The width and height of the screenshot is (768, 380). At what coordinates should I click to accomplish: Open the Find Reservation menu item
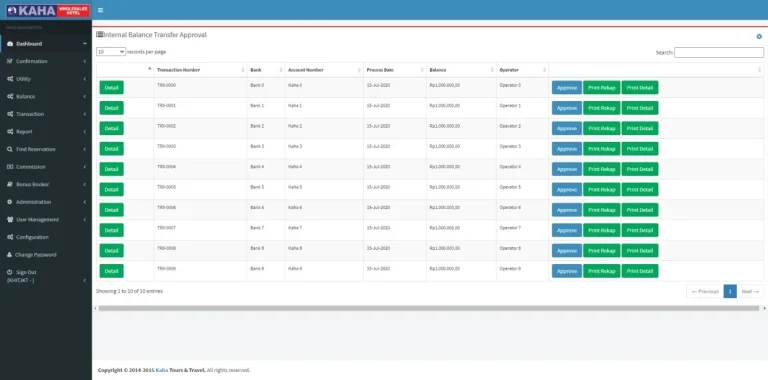point(46,149)
